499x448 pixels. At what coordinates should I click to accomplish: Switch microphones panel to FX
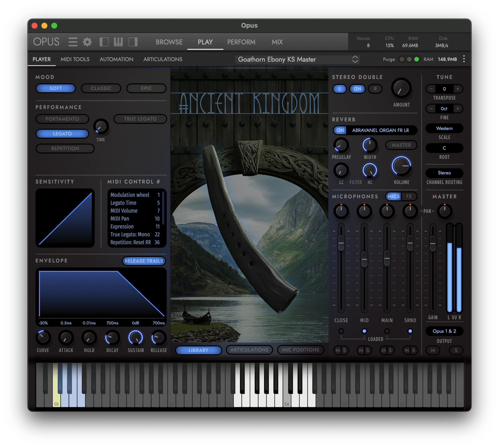point(409,196)
